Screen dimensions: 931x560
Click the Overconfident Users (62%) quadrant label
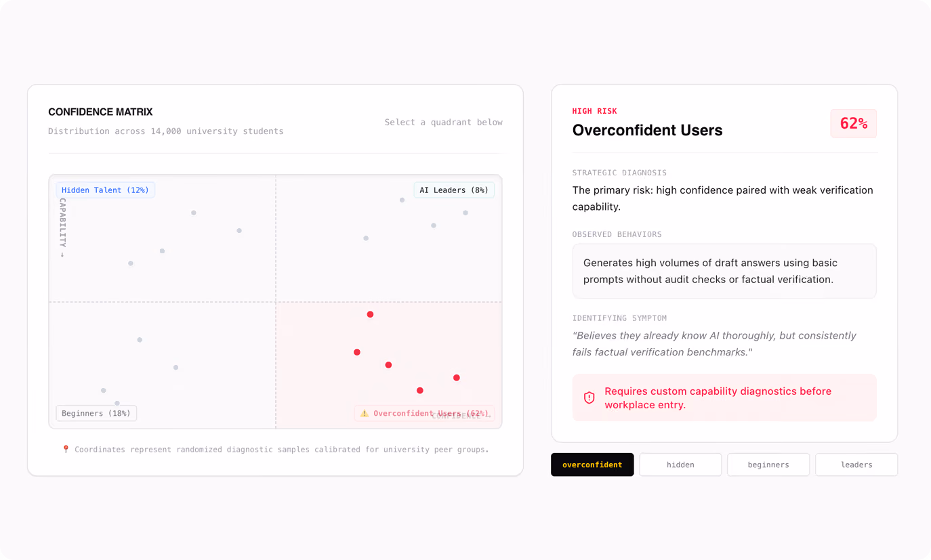click(x=424, y=413)
